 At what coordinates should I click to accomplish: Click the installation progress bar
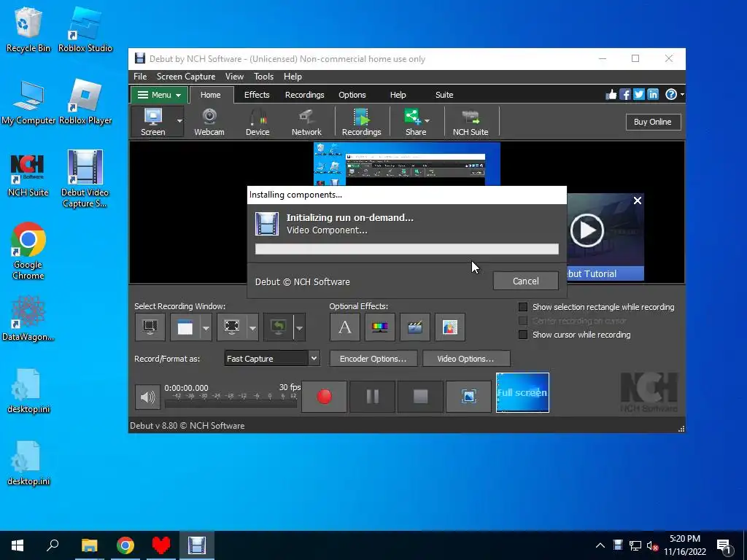(x=407, y=249)
